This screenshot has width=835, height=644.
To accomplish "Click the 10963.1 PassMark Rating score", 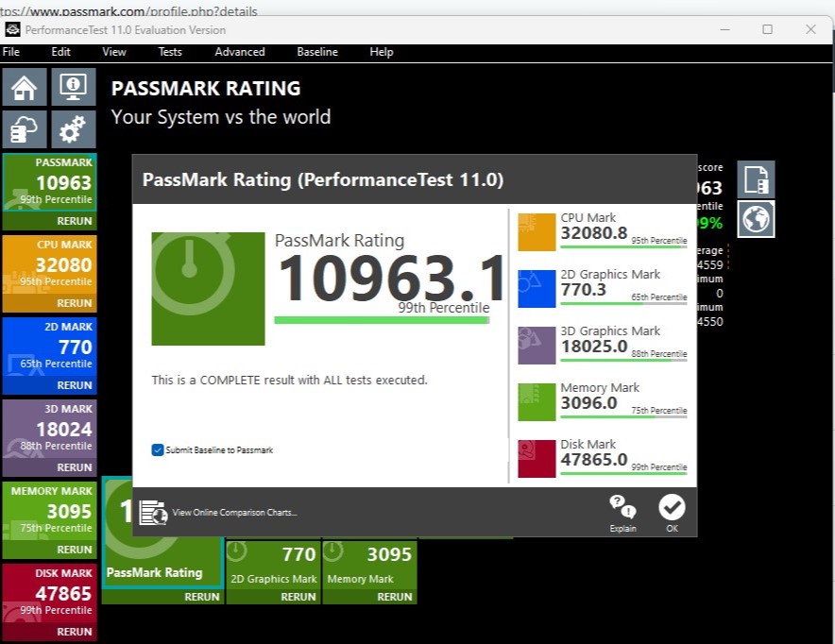I will click(391, 277).
